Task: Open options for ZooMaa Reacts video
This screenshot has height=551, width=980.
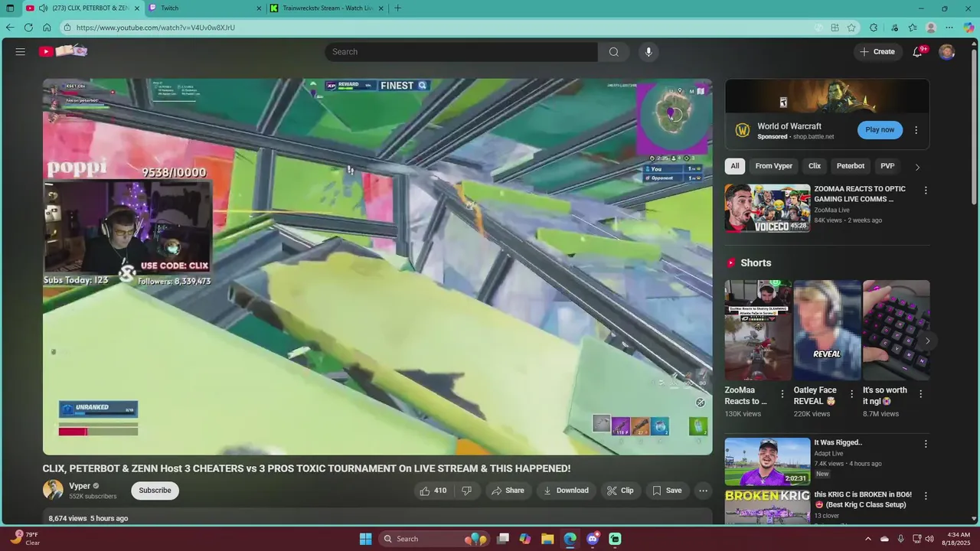Action: point(926,191)
